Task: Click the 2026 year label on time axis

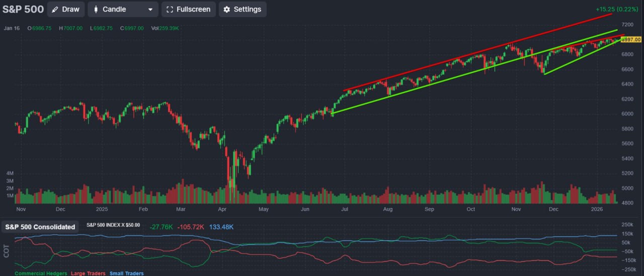Action: pos(597,209)
